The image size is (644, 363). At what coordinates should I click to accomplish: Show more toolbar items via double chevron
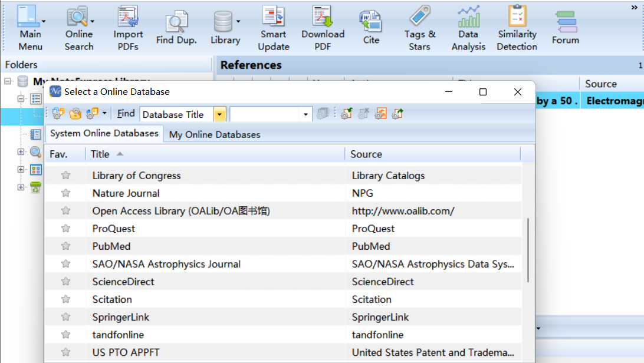point(635,8)
